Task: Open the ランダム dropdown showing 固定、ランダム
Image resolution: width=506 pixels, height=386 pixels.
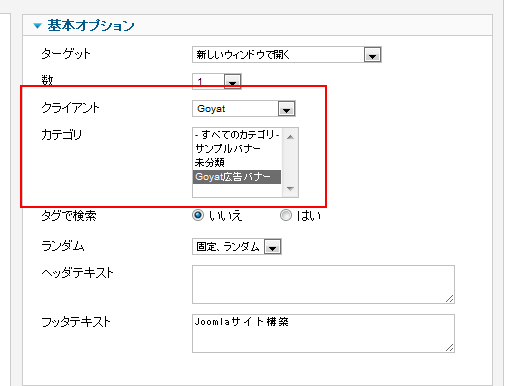Action: point(237,247)
